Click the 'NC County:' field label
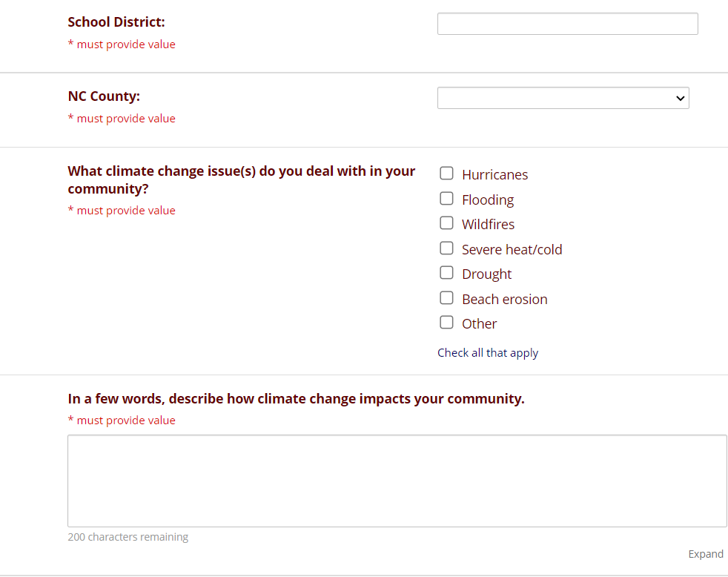Viewport: 728px width, 577px height. point(104,96)
